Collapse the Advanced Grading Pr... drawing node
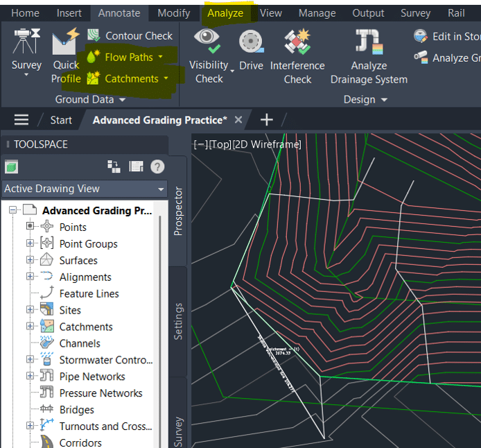481x448 pixels. click(13, 210)
